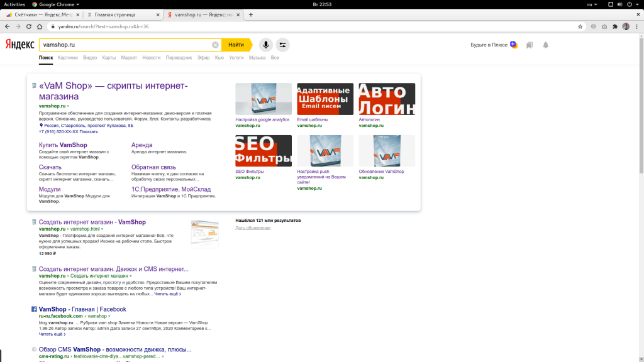The width and height of the screenshot is (644, 362).
Task: Open 1С:Предприятие, МойСклад sitelink
Action: pos(171,189)
